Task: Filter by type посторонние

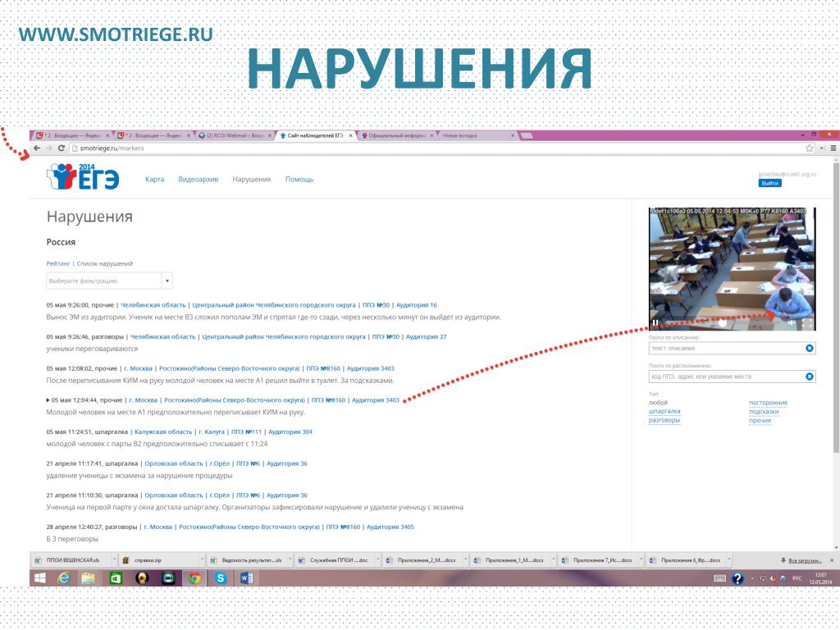Action: (768, 403)
